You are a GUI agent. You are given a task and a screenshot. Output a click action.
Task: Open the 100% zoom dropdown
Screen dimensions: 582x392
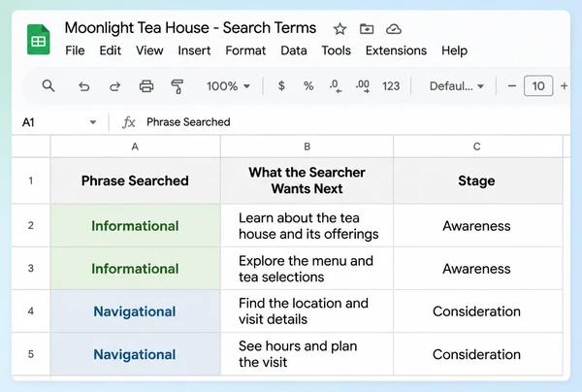[x=228, y=86]
